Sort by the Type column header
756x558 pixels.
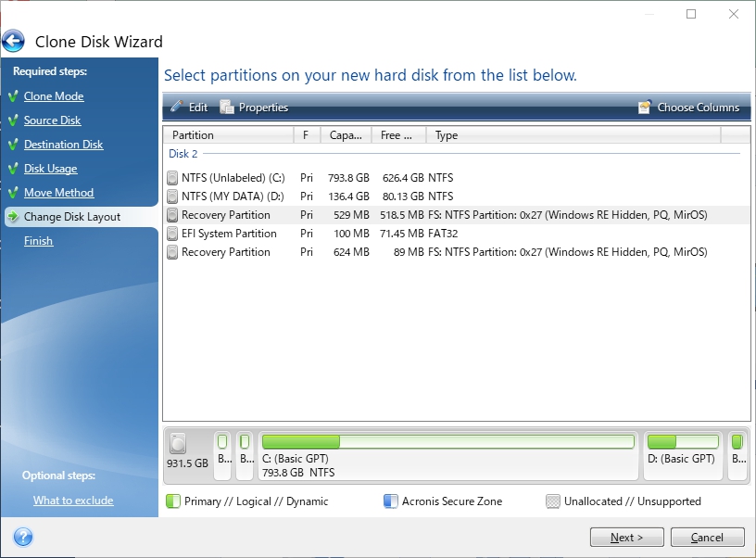pos(574,135)
